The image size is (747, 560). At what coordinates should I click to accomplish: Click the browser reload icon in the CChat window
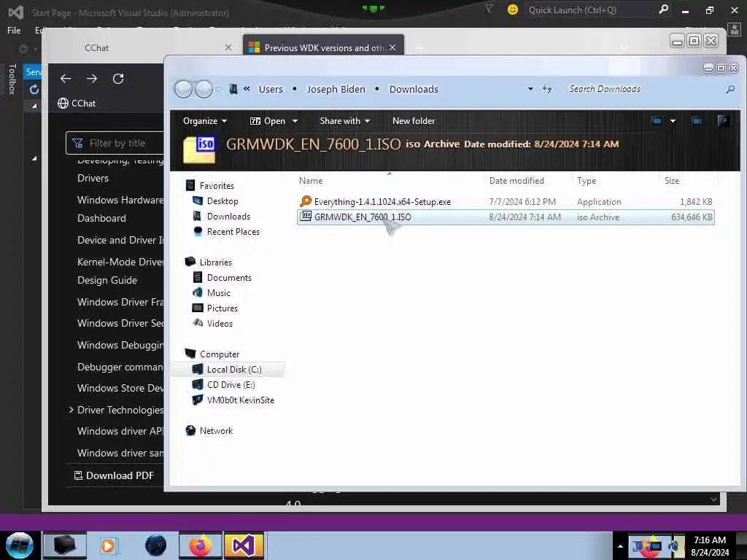pos(118,79)
